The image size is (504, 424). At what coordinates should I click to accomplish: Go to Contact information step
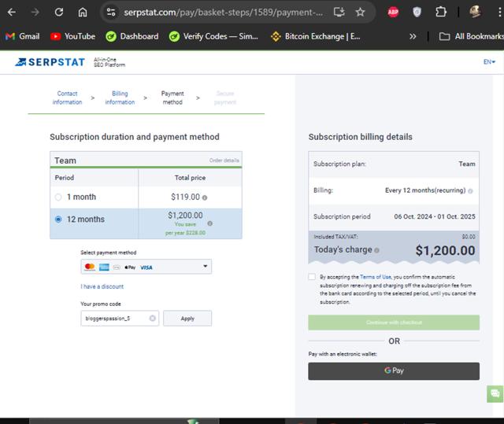[67, 98]
